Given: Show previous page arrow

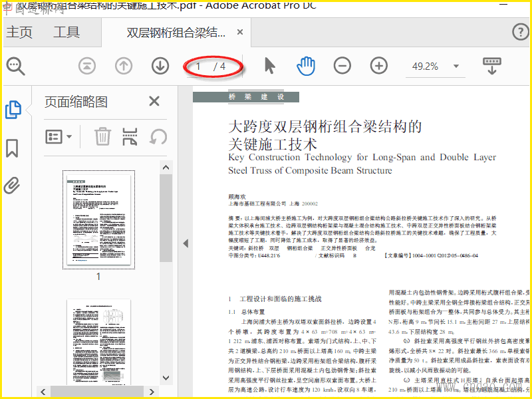Looking at the screenshot, I should point(124,66).
